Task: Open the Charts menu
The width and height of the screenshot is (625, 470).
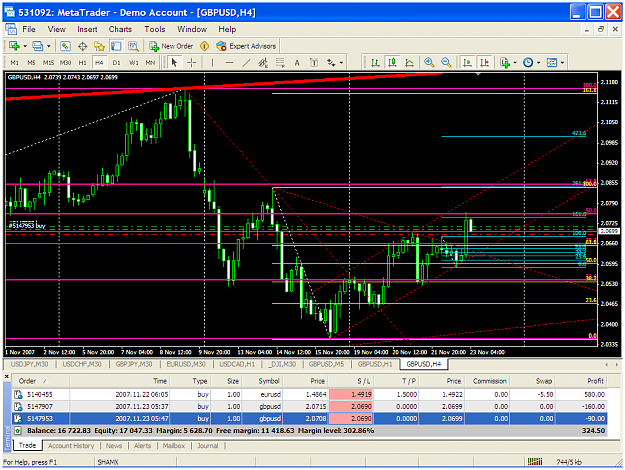Action: pos(120,29)
